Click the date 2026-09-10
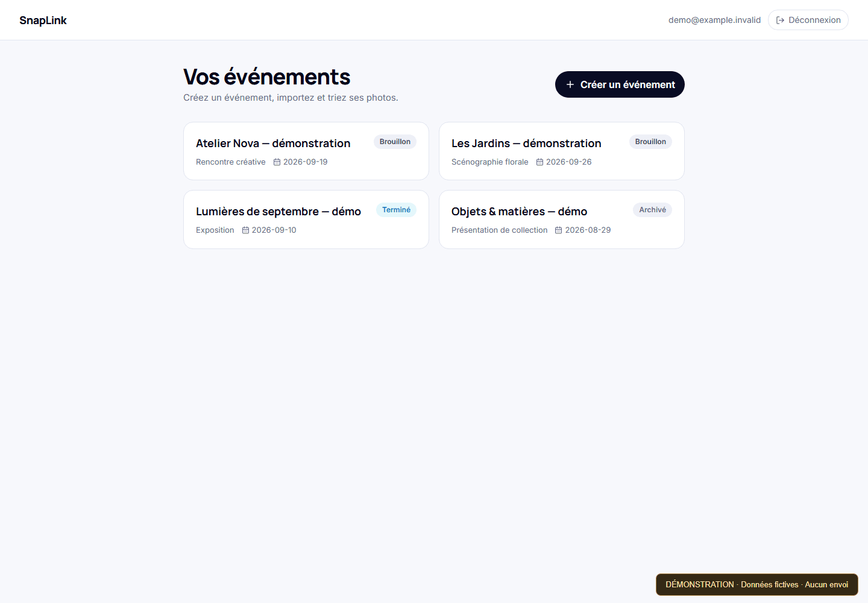868x603 pixels. pyautogui.click(x=274, y=230)
